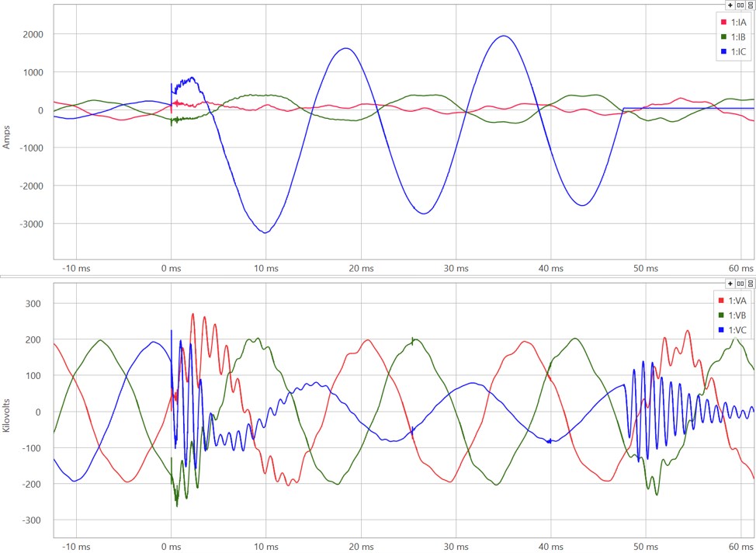Click the splitter bar between the two charts
Viewport: 756px width, 553px height.
click(x=378, y=276)
